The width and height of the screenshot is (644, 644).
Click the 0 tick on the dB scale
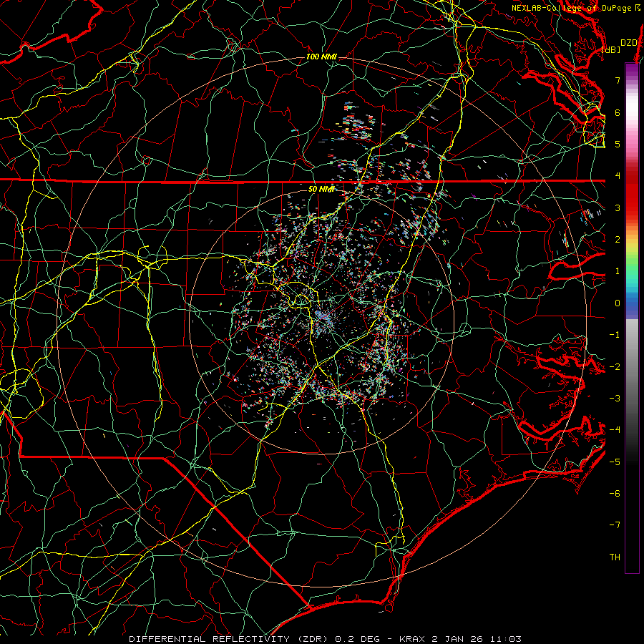point(618,303)
